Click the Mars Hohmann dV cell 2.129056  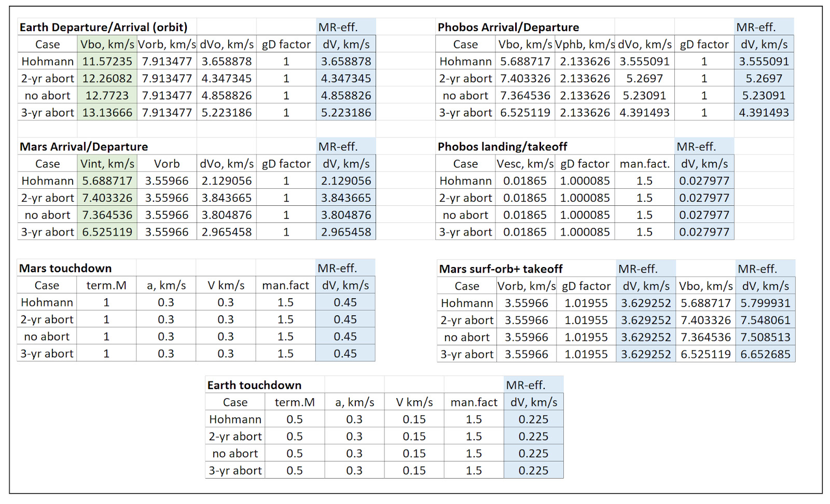346,180
